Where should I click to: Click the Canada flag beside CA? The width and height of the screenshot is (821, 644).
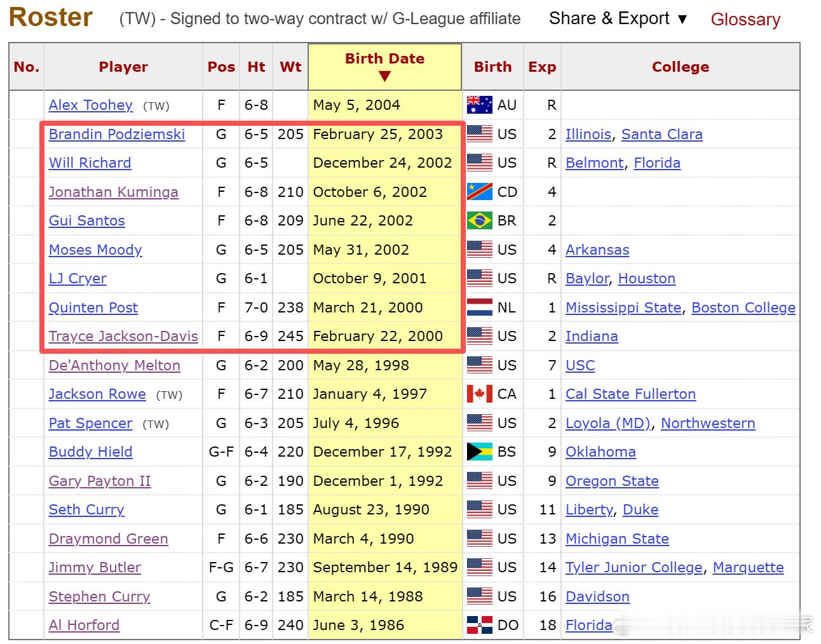click(x=479, y=394)
